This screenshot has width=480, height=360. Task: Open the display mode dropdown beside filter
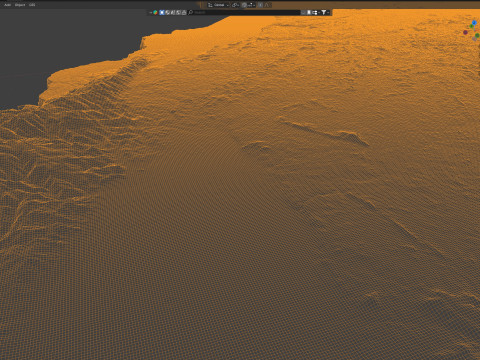coord(316,12)
